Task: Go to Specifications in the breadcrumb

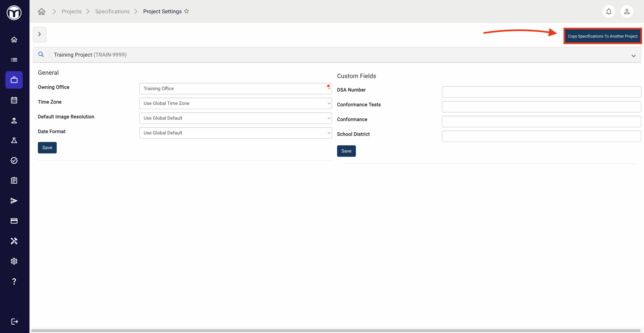Action: (112, 12)
